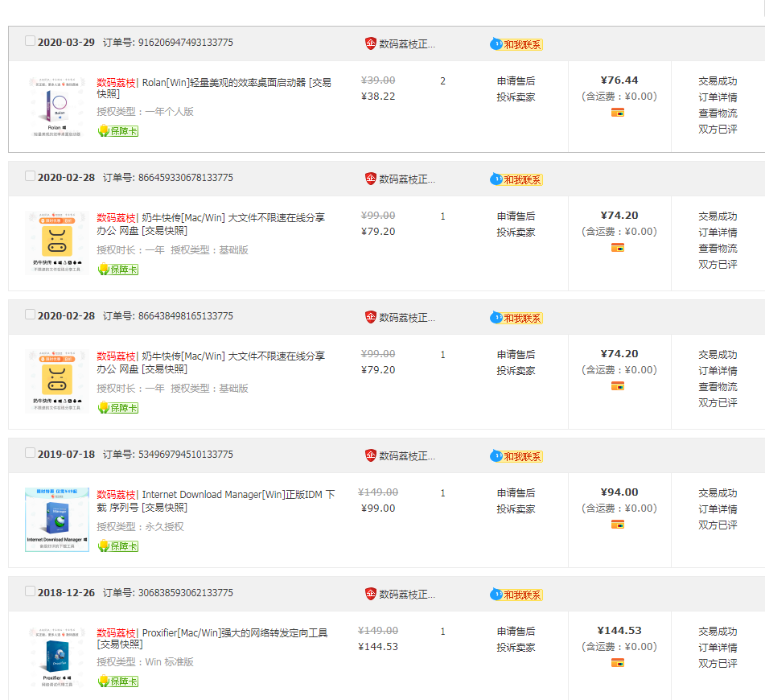Tick checkbox for order dated 2018-12-26
The image size is (765, 700).
point(30,591)
